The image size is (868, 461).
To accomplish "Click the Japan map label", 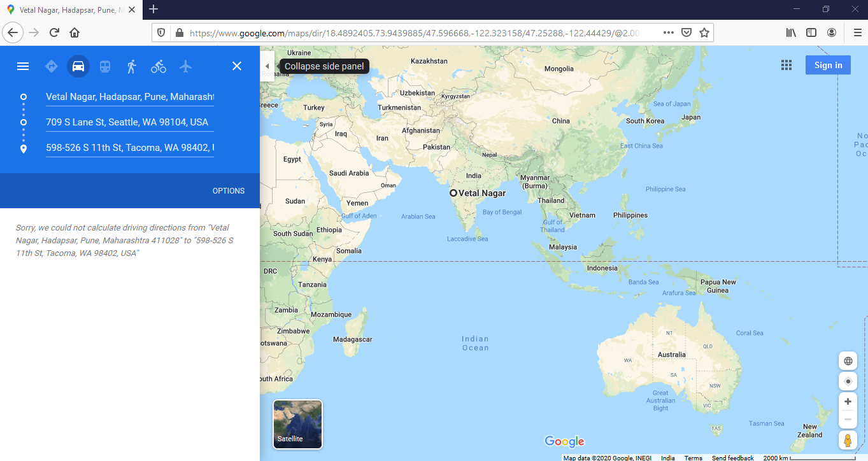I will (x=691, y=117).
